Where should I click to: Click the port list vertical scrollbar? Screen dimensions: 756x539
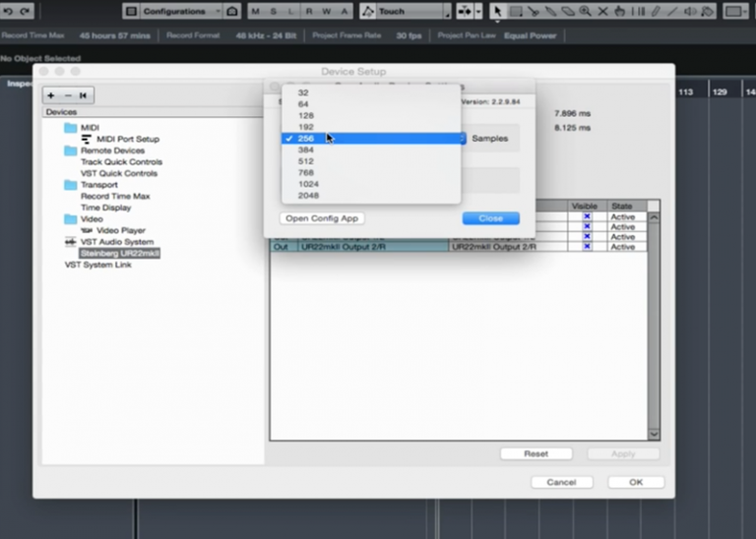(654, 325)
